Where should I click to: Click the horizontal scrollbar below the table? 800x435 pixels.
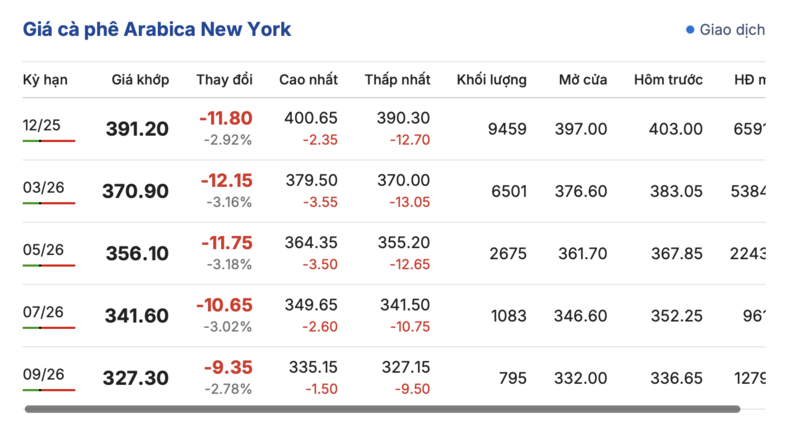[x=382, y=409]
